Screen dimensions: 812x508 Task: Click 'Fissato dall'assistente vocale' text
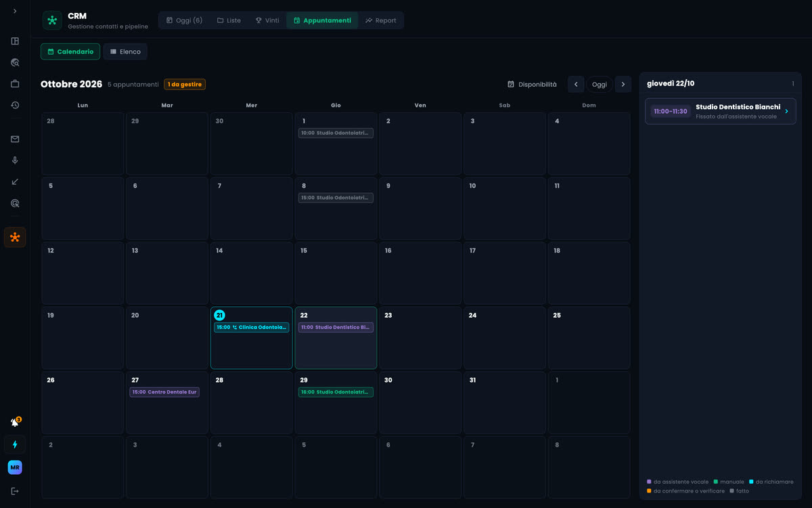click(736, 117)
